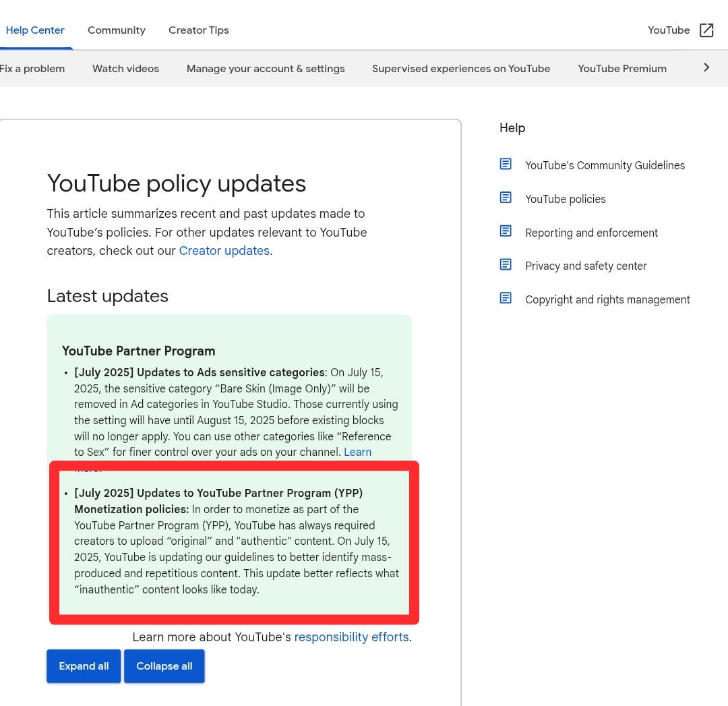Screen dimensions: 728x706
Task: Open the Creator Tips tab
Action: coord(199,30)
